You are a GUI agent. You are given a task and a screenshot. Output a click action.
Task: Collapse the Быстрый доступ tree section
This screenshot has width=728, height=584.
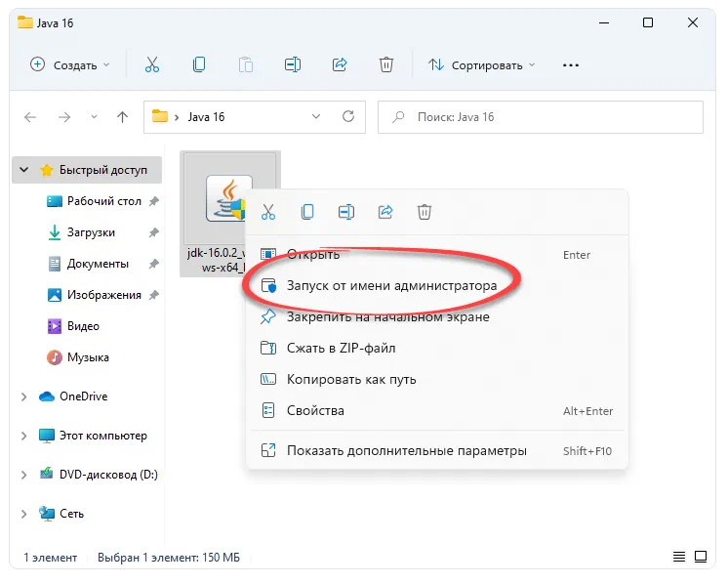(x=24, y=170)
